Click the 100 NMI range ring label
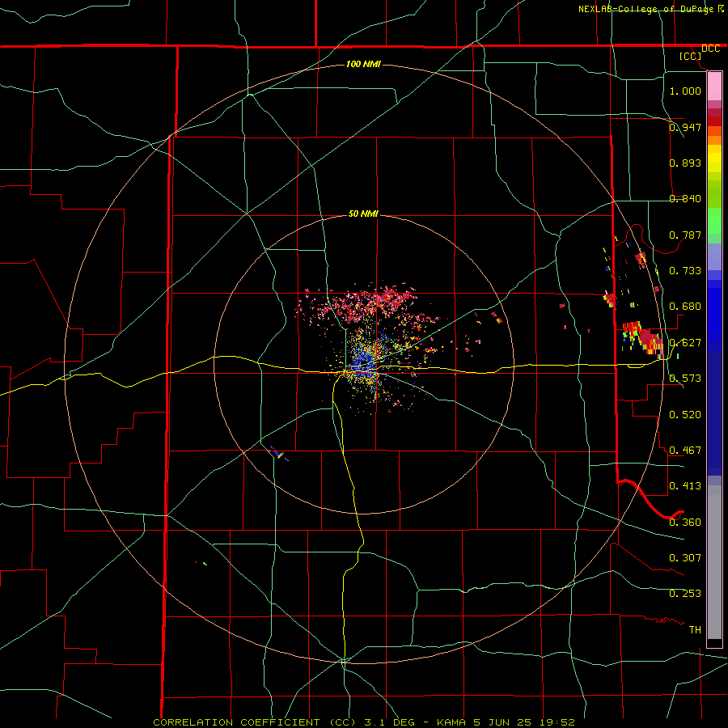 click(x=363, y=64)
